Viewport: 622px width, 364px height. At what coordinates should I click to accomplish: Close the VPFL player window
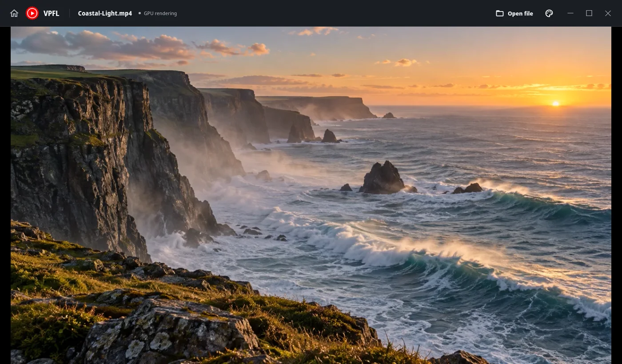click(x=608, y=13)
